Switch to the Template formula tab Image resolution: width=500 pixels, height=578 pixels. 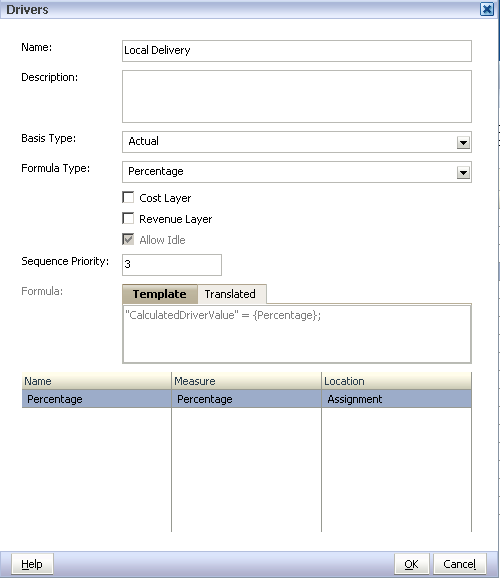click(160, 294)
